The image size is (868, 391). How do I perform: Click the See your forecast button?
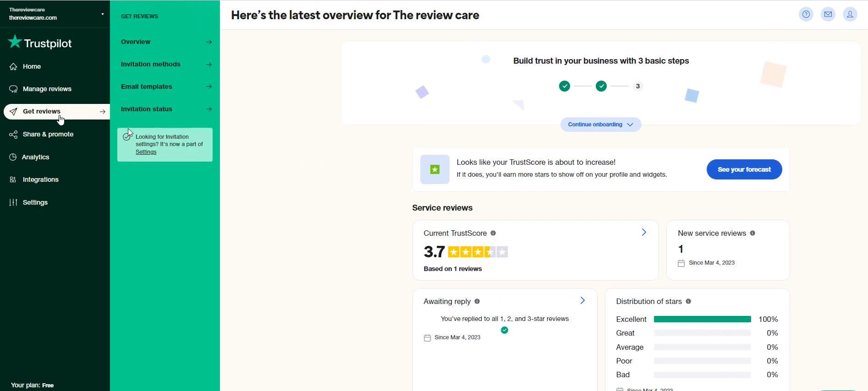click(x=744, y=169)
